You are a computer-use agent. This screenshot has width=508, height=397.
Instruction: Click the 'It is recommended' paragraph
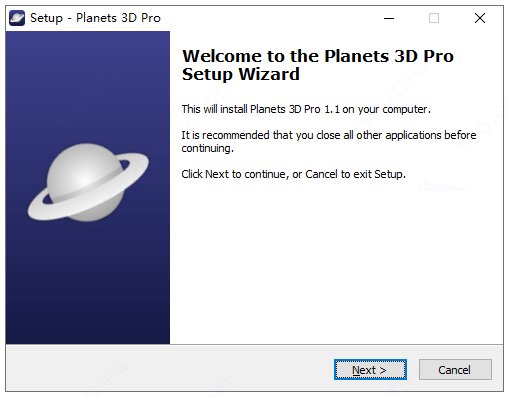click(x=329, y=141)
